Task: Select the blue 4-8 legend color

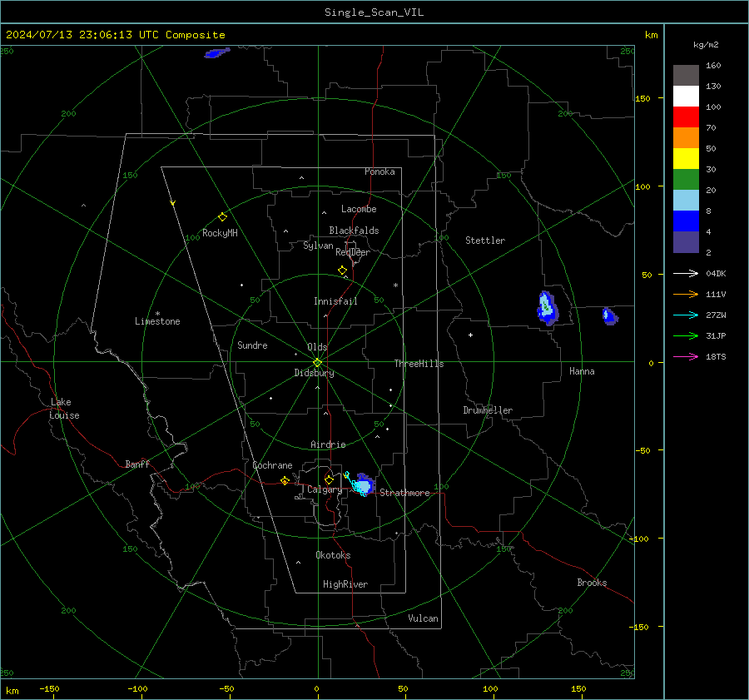Action: click(x=686, y=221)
